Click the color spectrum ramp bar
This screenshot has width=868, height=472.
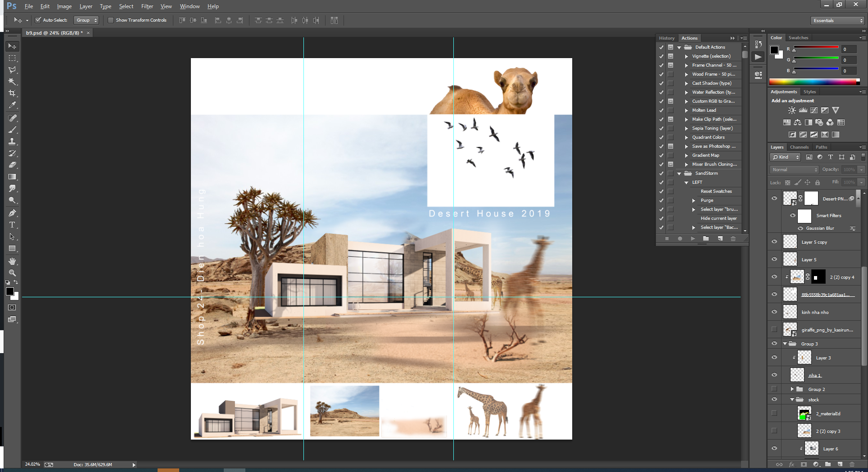click(814, 82)
